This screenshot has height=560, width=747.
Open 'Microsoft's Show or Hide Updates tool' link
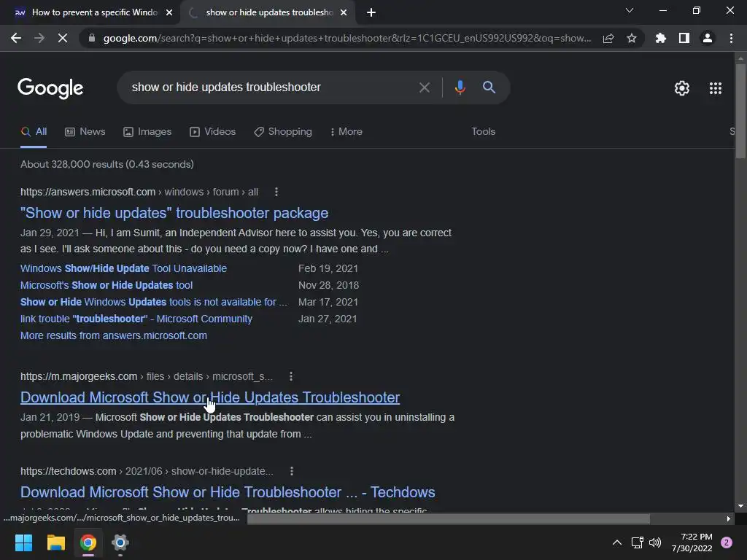(x=107, y=285)
